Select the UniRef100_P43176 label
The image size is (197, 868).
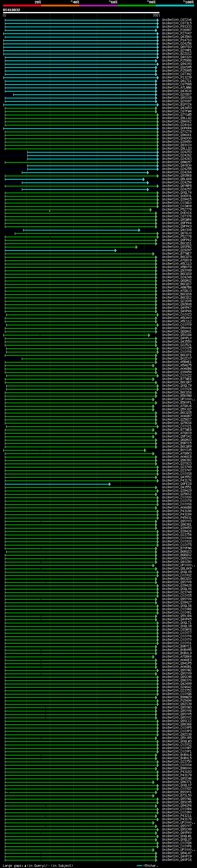click(177, 481)
